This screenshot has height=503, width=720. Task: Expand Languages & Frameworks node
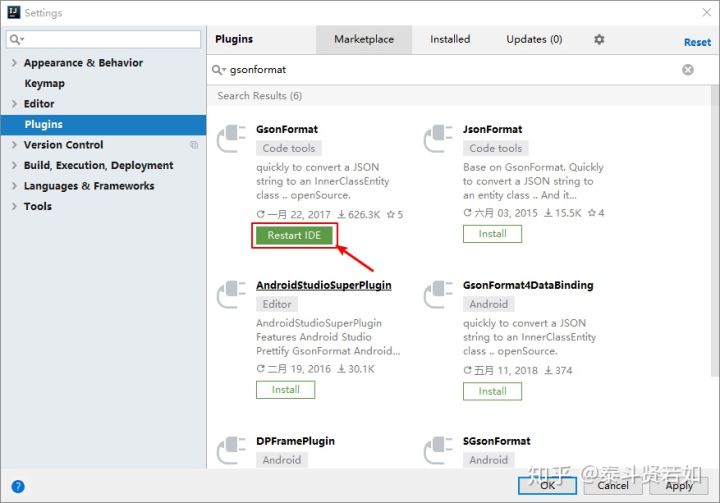[x=14, y=186]
